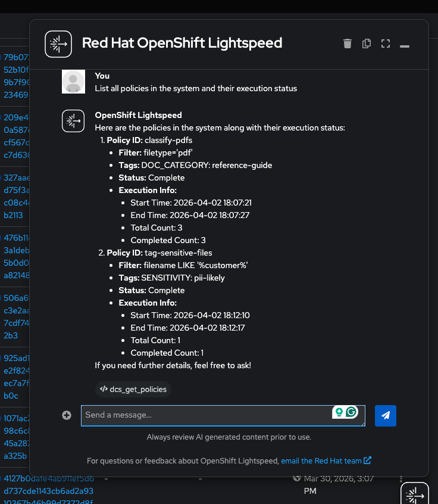Expand Lightspeed chat to fullscreen
The width and height of the screenshot is (438, 504).
(386, 43)
